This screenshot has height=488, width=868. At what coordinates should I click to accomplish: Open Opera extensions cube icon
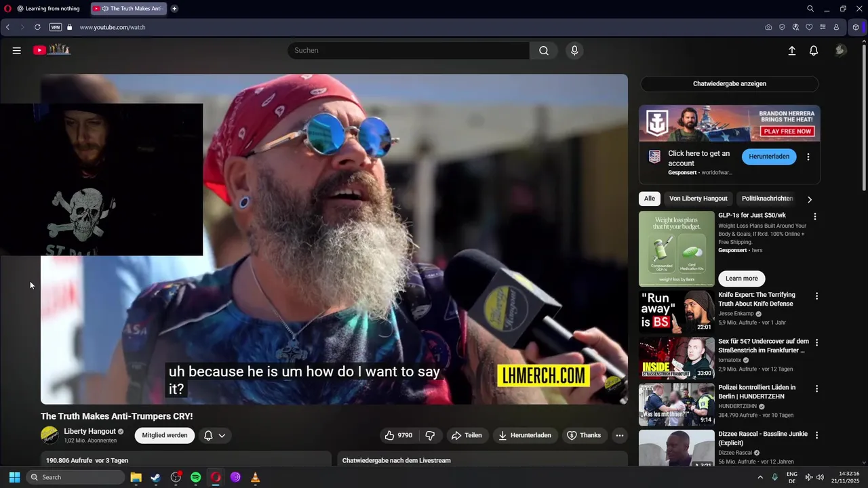856,27
